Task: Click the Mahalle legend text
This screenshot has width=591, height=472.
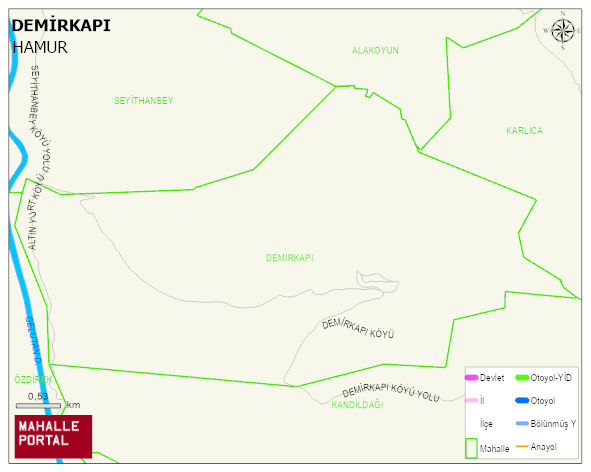Action: coord(494,449)
